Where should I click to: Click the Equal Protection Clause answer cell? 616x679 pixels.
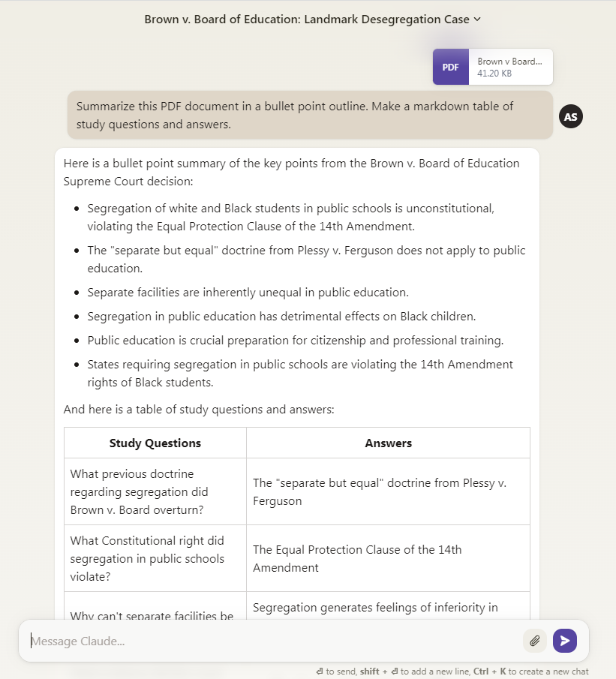pos(388,559)
